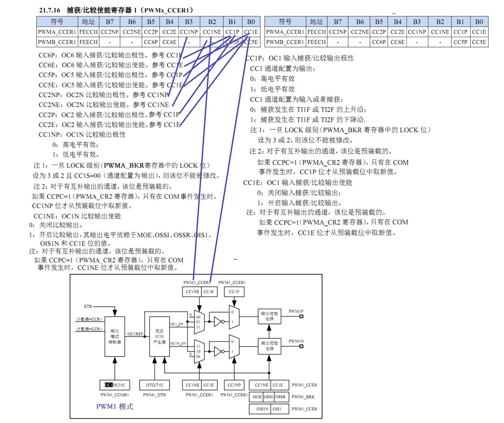Click the FEECH address in right-hand register table

point(317,42)
